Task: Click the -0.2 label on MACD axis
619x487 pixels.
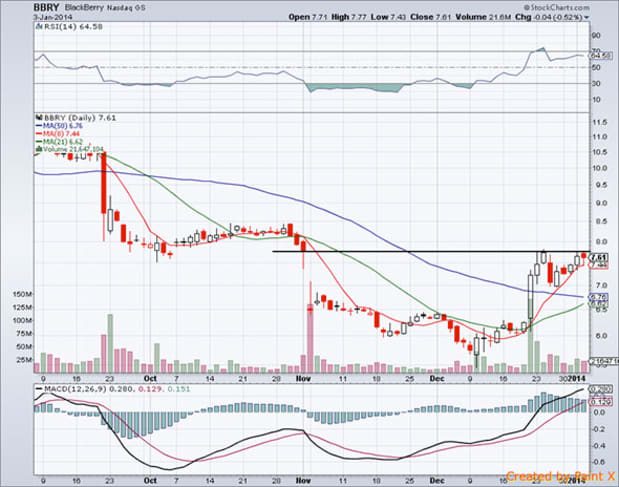Action: 599,429
